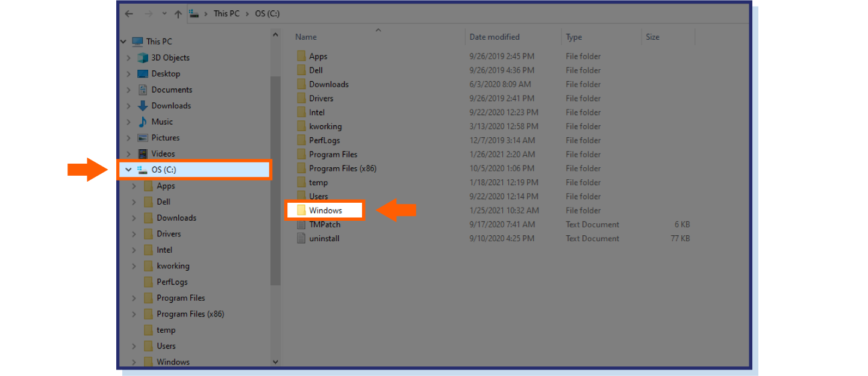868x376 pixels.
Task: Click the navigation pane scroll down arrow
Action: point(275,362)
